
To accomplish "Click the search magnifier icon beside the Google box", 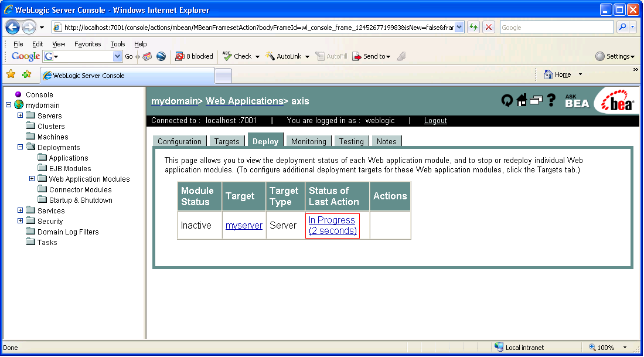I will tap(623, 27).
